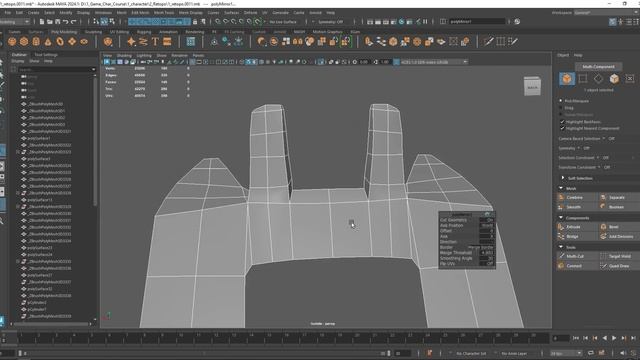Click the Undo arrow in status line

point(66,22)
